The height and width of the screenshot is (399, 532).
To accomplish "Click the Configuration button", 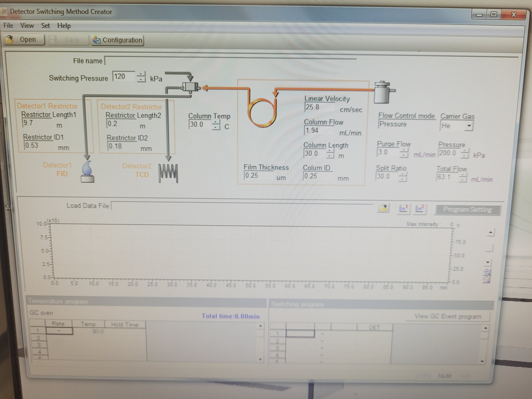I will point(118,40).
